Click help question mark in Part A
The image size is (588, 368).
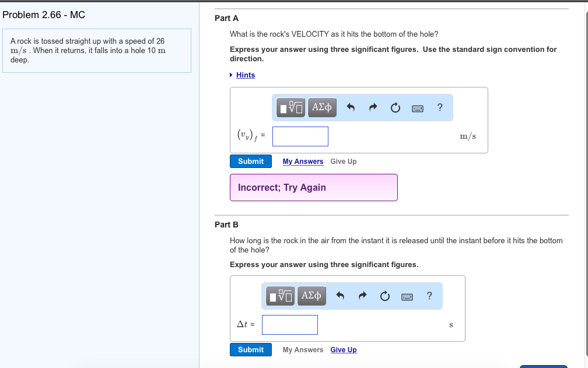[440, 107]
